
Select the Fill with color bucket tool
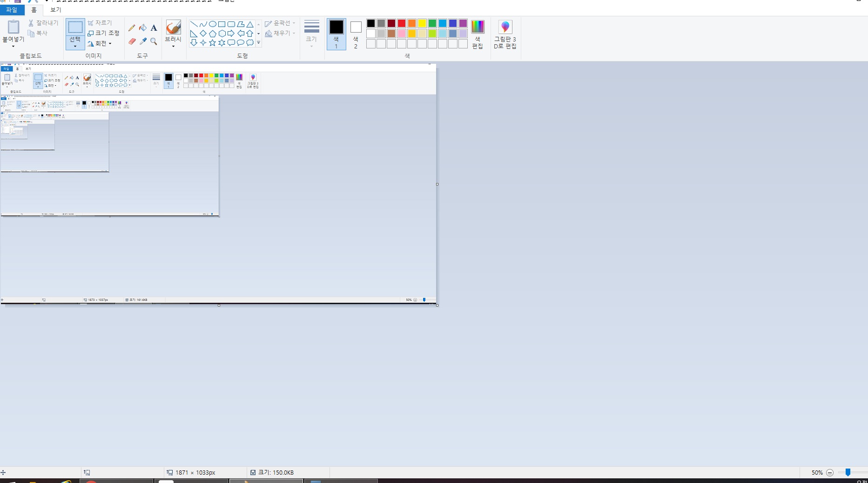click(x=143, y=28)
